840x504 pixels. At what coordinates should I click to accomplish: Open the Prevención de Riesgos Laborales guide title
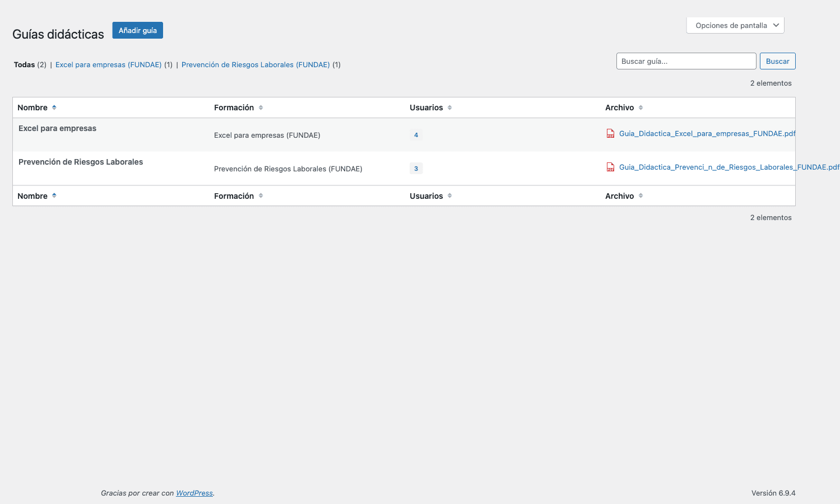(81, 162)
